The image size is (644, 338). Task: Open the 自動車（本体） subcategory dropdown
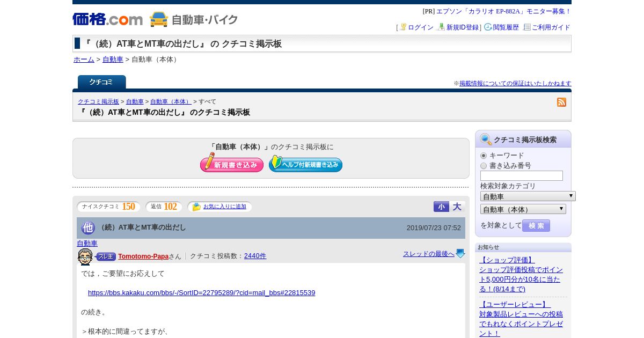pyautogui.click(x=523, y=209)
